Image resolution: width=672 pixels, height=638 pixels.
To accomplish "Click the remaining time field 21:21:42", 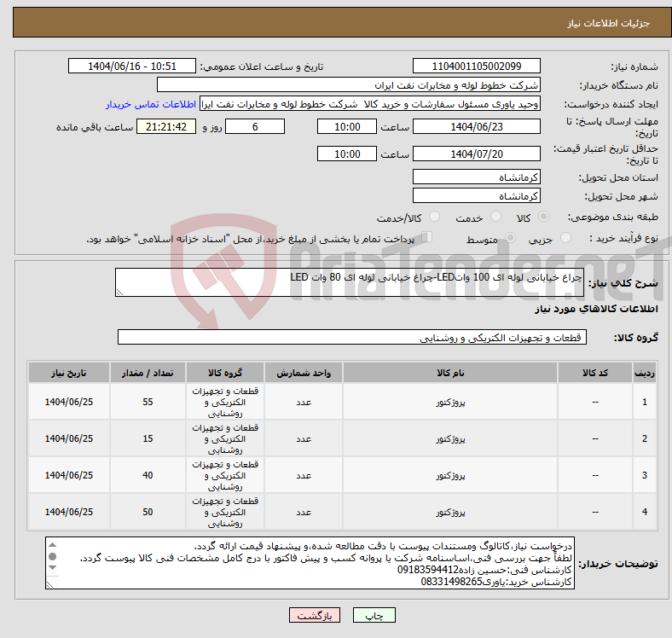I will [x=166, y=126].
